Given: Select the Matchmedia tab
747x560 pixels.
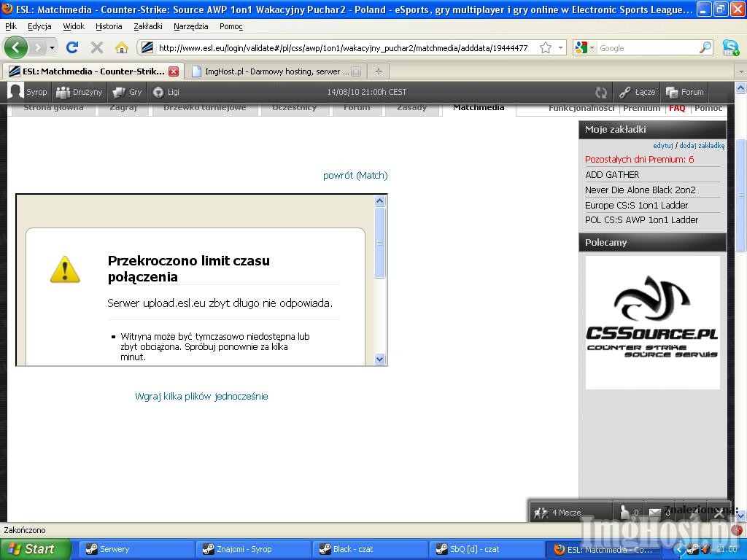Looking at the screenshot, I should 479,108.
